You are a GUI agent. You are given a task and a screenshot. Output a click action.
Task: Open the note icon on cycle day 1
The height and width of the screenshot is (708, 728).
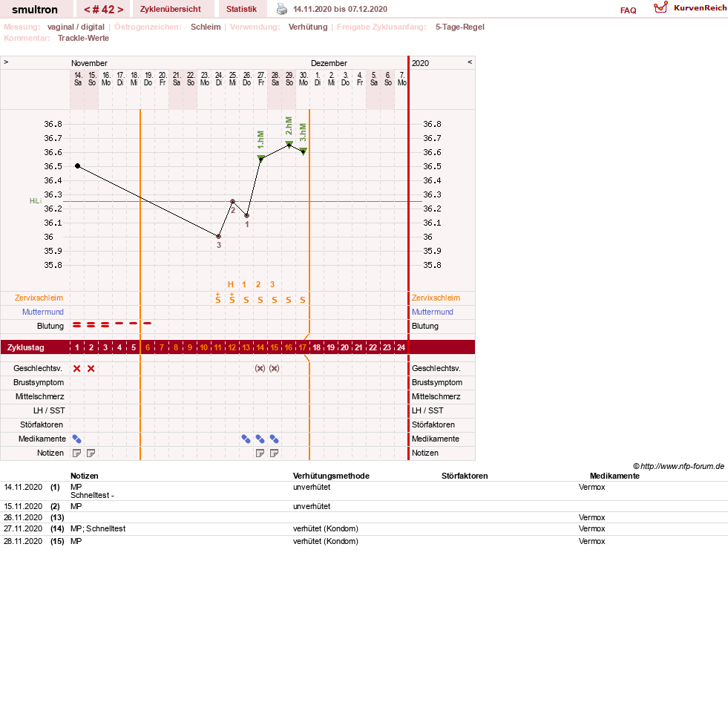(x=77, y=453)
